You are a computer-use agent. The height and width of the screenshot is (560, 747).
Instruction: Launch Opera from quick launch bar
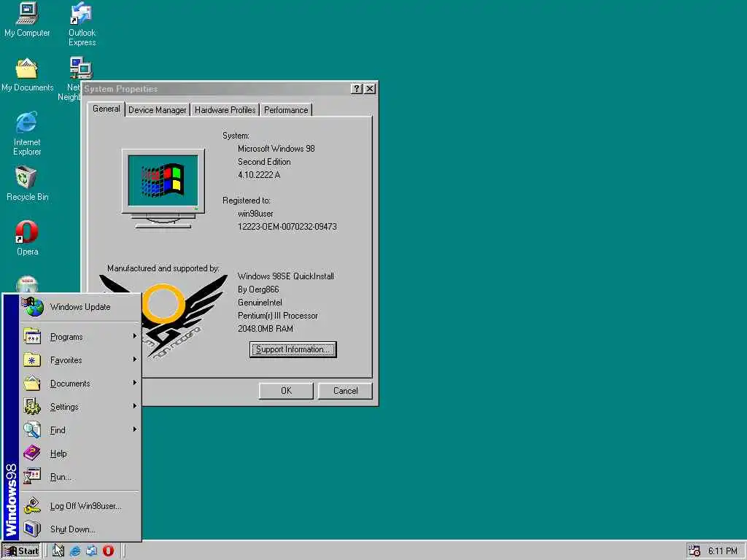(x=108, y=551)
